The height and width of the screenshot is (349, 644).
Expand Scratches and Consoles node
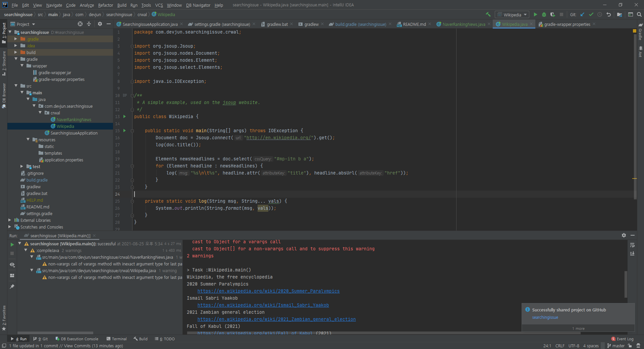9,227
